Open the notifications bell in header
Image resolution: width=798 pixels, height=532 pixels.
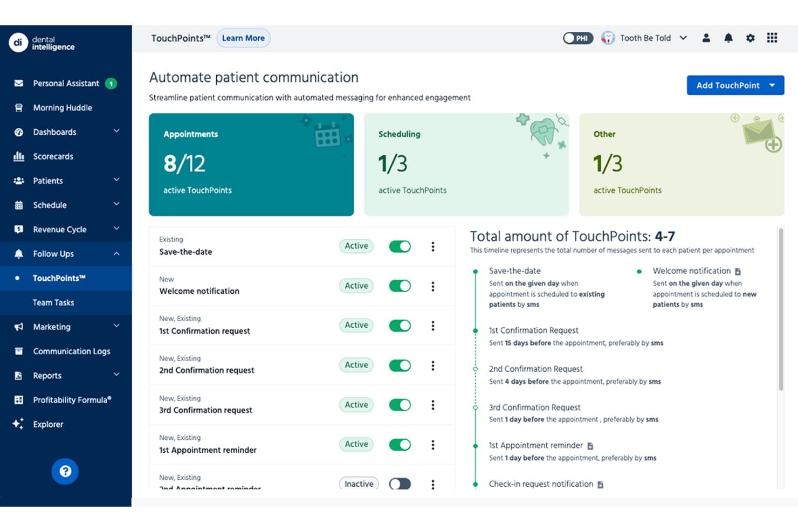tap(728, 38)
